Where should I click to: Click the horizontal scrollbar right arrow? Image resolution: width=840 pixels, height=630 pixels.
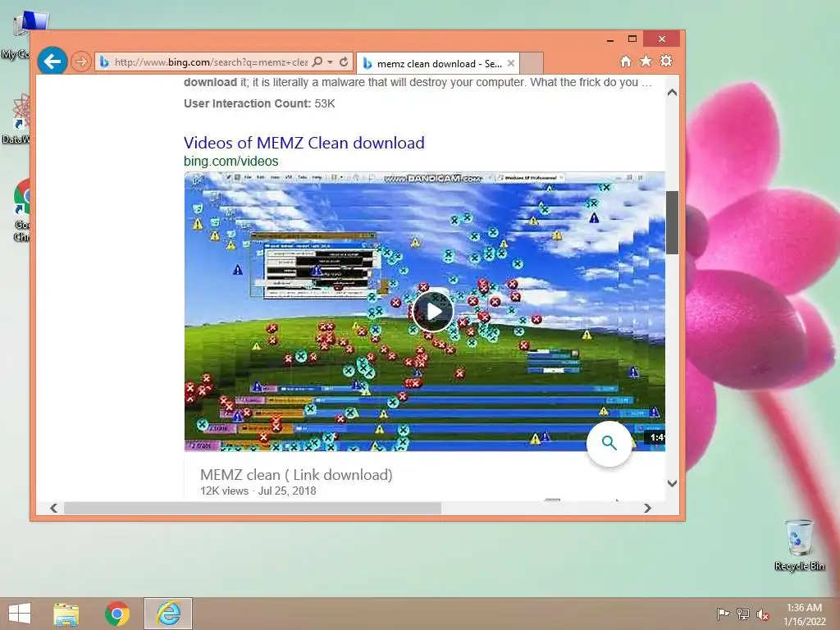[648, 508]
